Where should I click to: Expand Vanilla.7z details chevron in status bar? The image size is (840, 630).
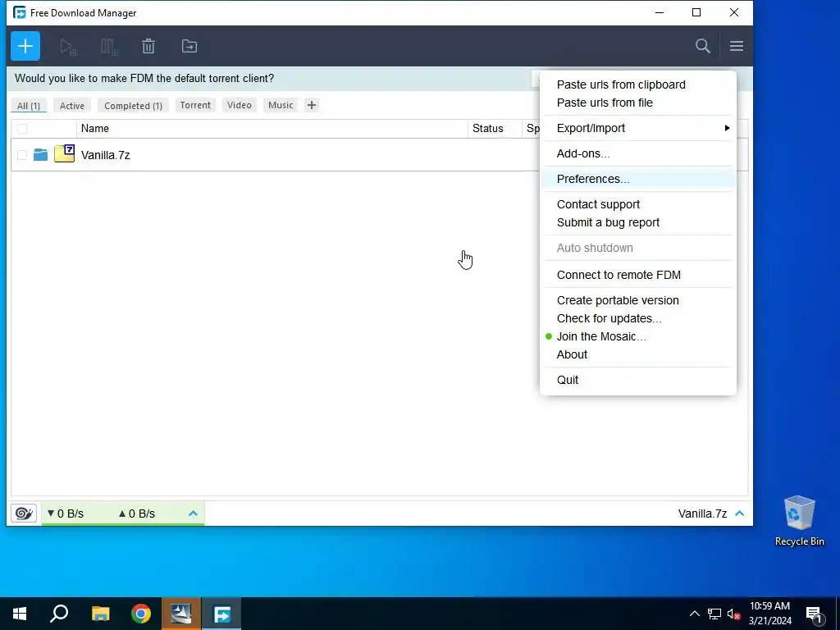(x=740, y=514)
